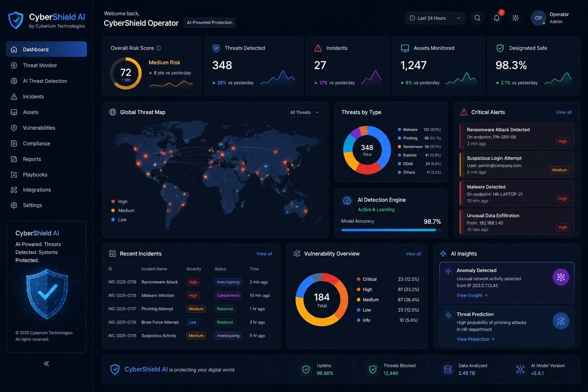Click View all in Vulnerability Overview
The image size is (588, 392).
point(413,254)
